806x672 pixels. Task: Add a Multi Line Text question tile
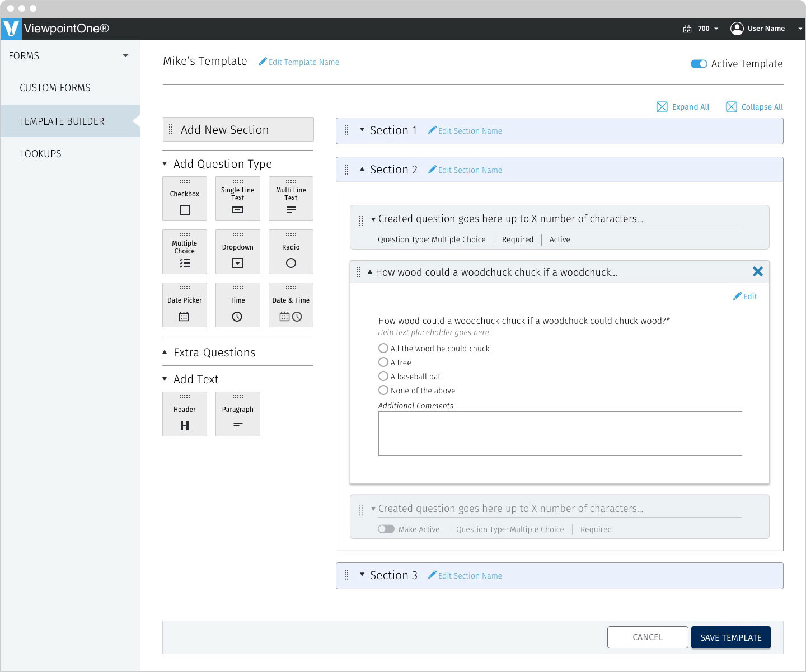tap(291, 199)
